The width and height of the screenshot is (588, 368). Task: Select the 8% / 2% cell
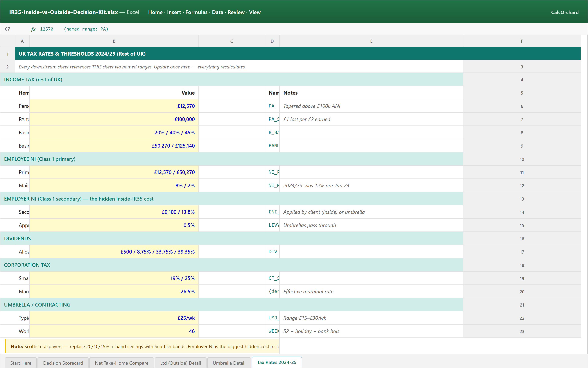tap(114, 185)
